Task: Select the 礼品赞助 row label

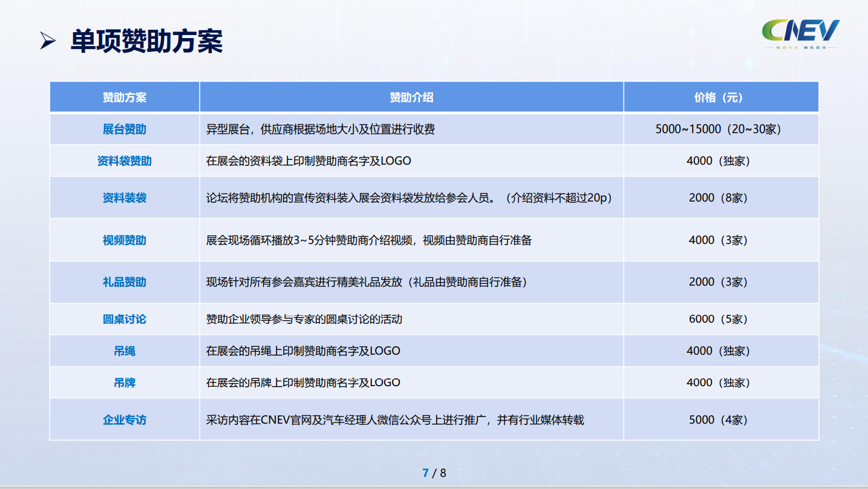Action: (x=125, y=282)
